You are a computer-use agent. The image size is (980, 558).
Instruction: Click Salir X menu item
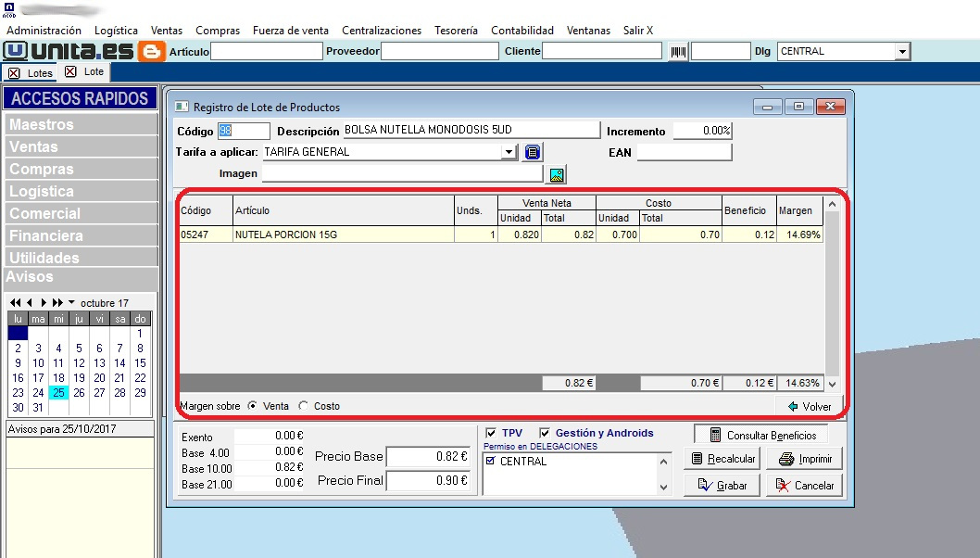(638, 30)
